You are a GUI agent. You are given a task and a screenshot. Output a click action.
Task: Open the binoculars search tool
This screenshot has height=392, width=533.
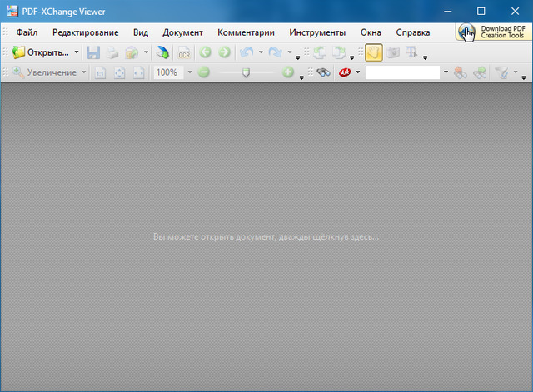coord(323,72)
